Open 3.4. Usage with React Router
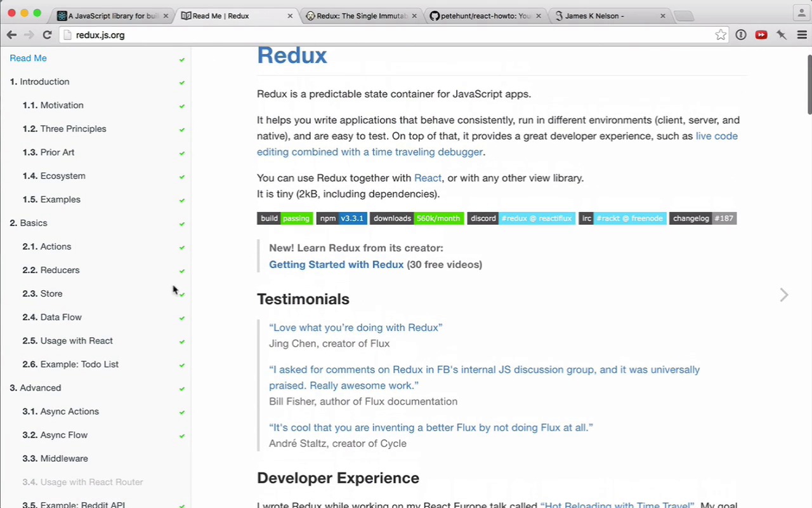 pos(82,481)
